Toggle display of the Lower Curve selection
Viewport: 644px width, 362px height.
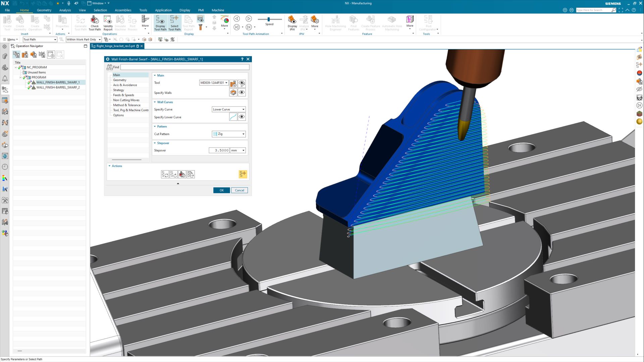241,117
